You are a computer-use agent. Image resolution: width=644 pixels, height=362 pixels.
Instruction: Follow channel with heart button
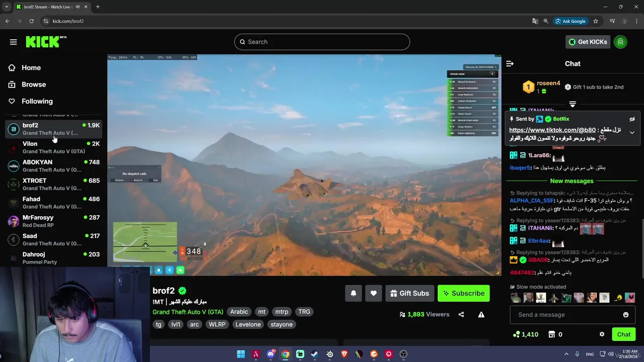pyautogui.click(x=373, y=294)
